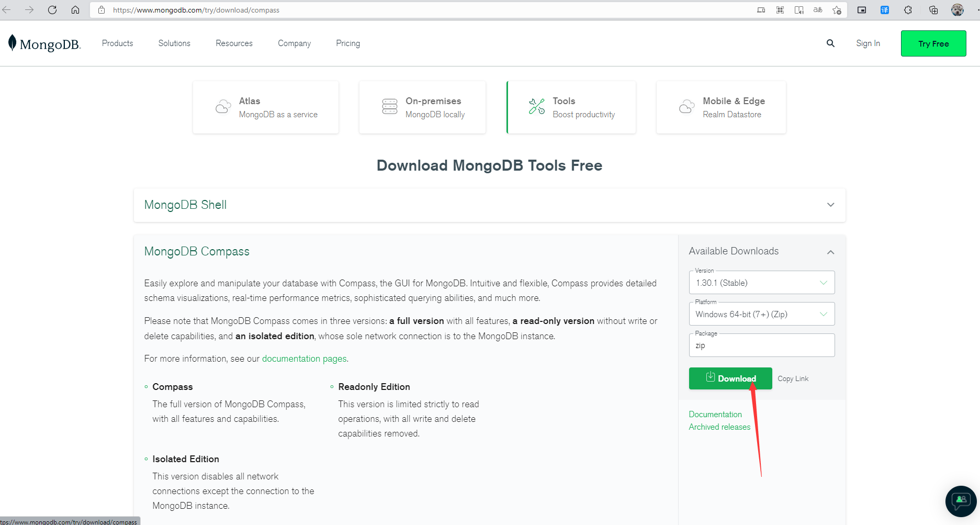Go forward in browser history
Viewport: 980px width, 525px height.
[x=29, y=10]
